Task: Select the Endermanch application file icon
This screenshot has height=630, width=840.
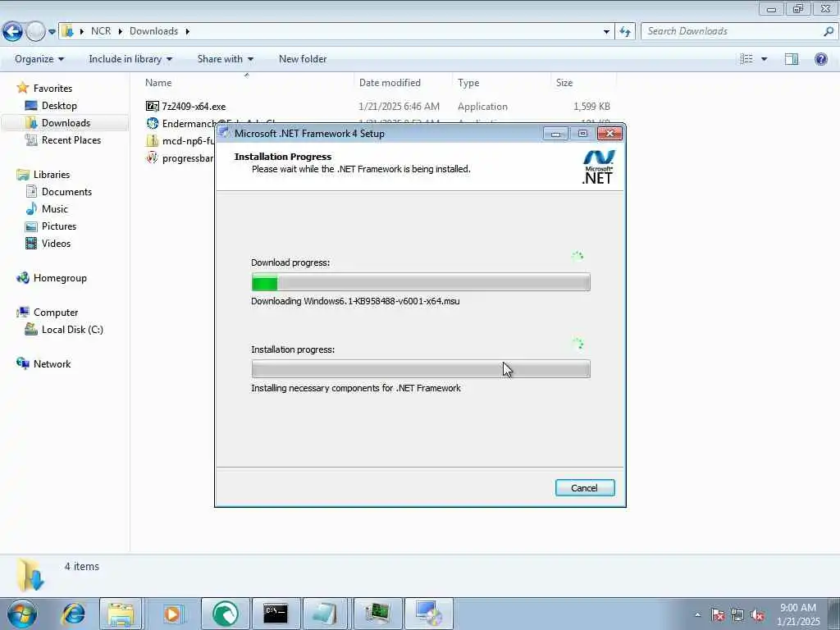Action: 152,123
